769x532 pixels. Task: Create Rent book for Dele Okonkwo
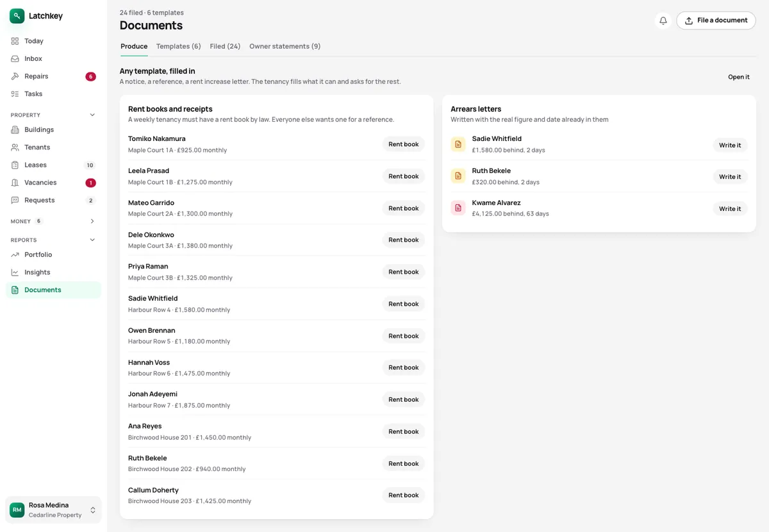pos(404,240)
